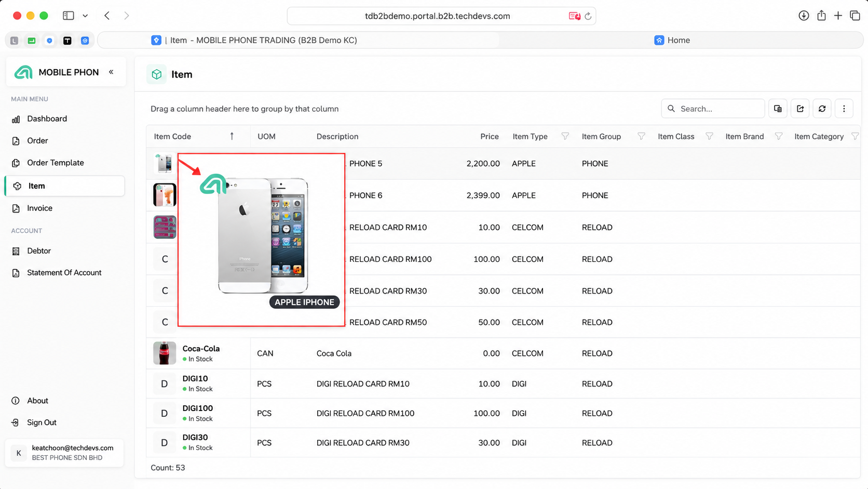Refresh the item grid
868x489 pixels.
tap(822, 109)
